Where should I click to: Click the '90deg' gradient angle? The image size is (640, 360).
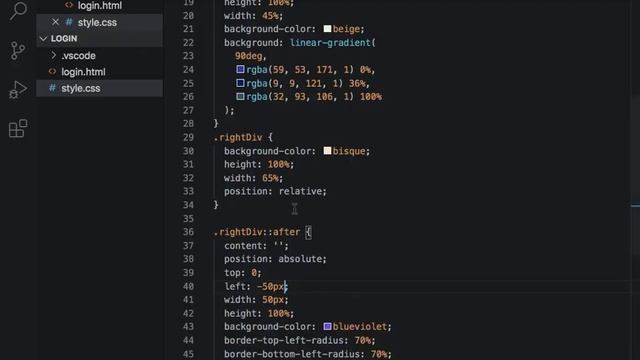(x=249, y=56)
